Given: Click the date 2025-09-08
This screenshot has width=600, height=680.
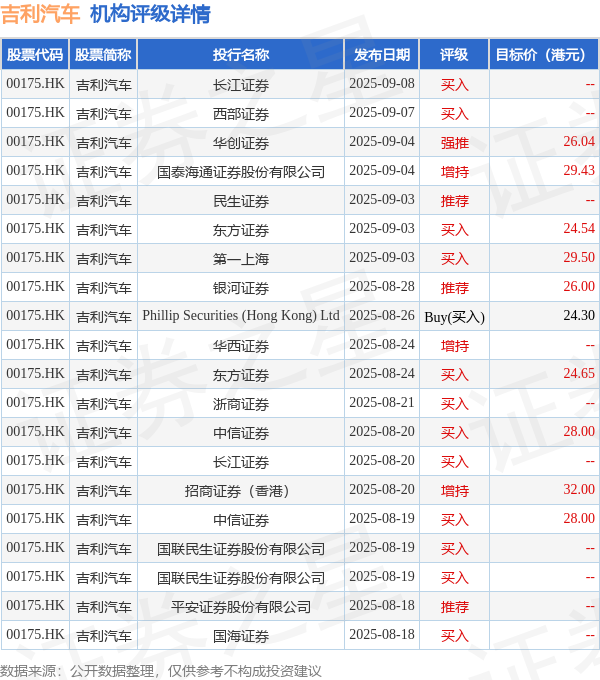Looking at the screenshot, I should click(x=382, y=83).
